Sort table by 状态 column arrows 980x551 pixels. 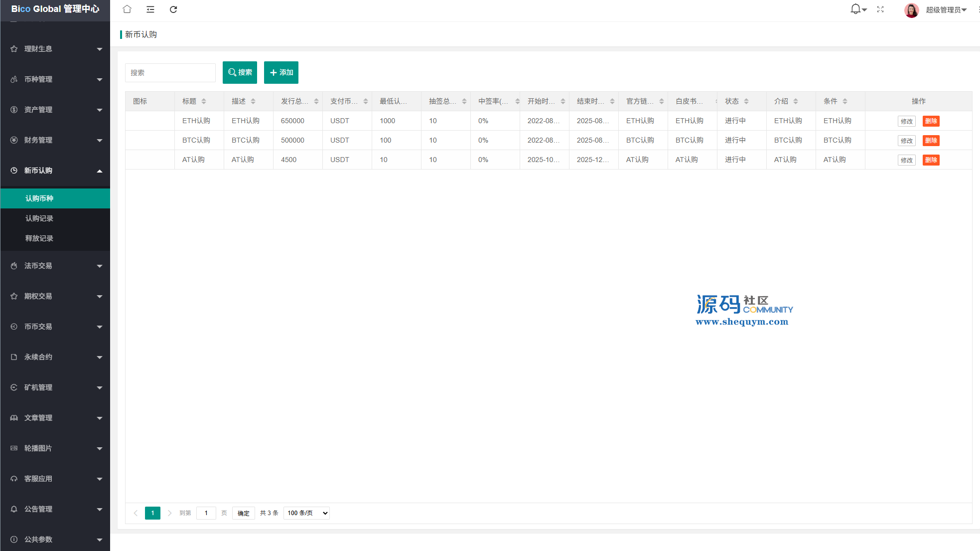pyautogui.click(x=746, y=101)
